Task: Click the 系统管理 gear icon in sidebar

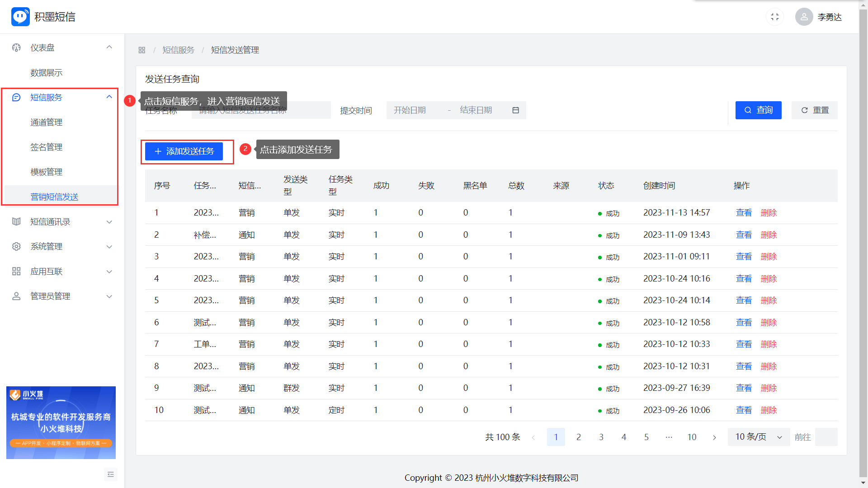Action: coord(16,246)
